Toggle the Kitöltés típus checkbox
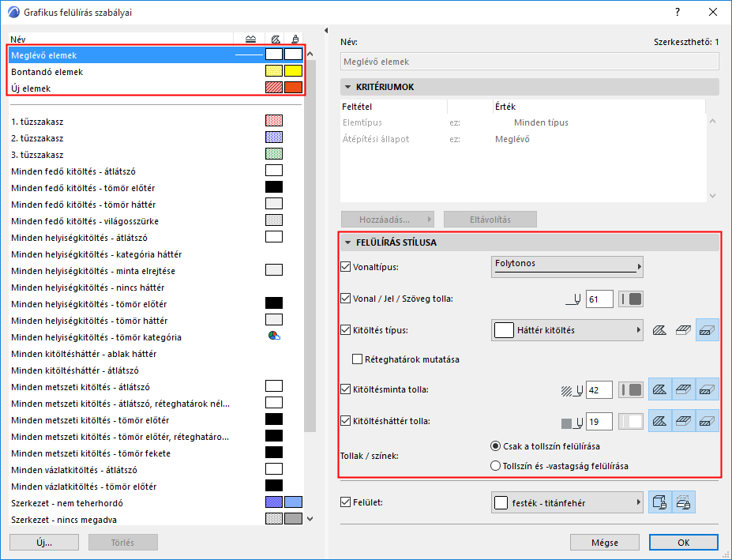The image size is (732, 560). click(x=345, y=330)
